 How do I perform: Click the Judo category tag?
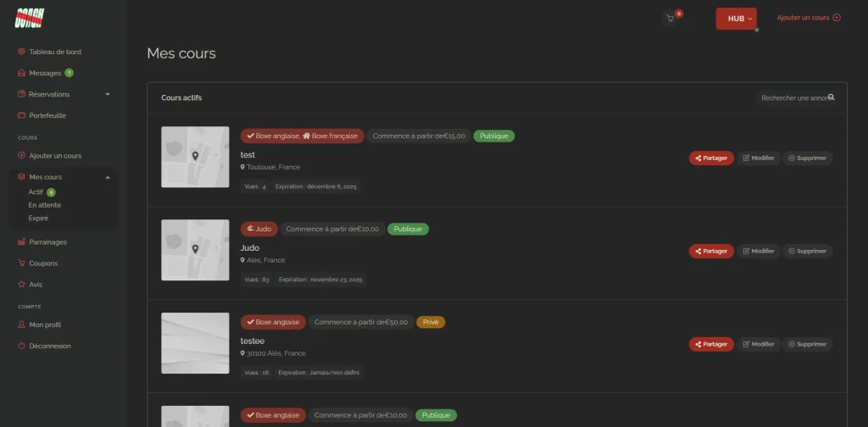coord(259,229)
